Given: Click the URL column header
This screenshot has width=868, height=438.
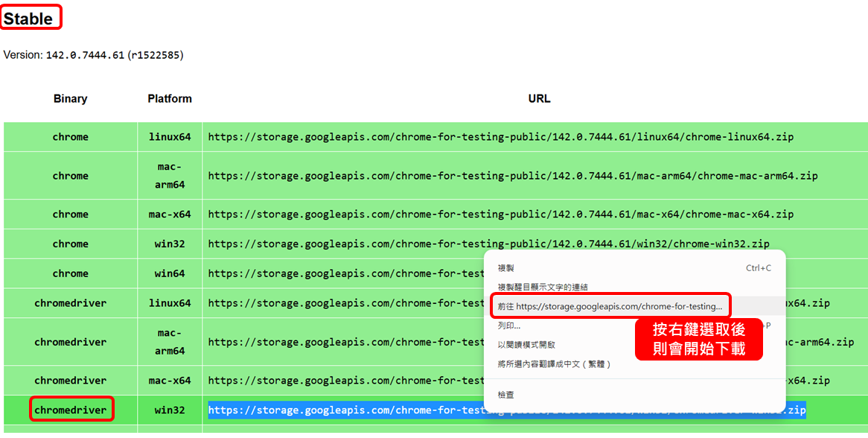Looking at the screenshot, I should tap(539, 99).
